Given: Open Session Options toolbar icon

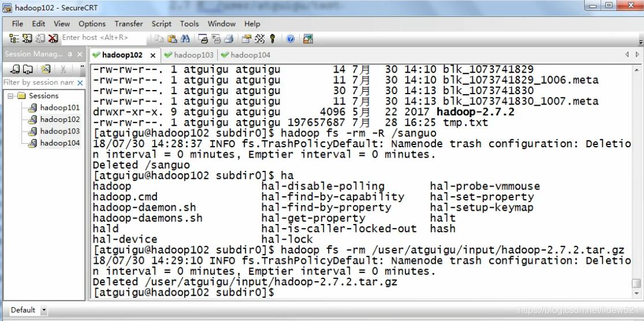Looking at the screenshot, I should [x=247, y=39].
